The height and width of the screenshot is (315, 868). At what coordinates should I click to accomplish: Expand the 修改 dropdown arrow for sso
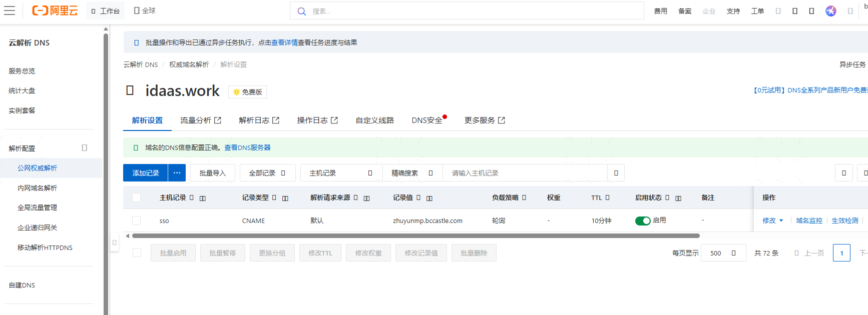pos(781,221)
